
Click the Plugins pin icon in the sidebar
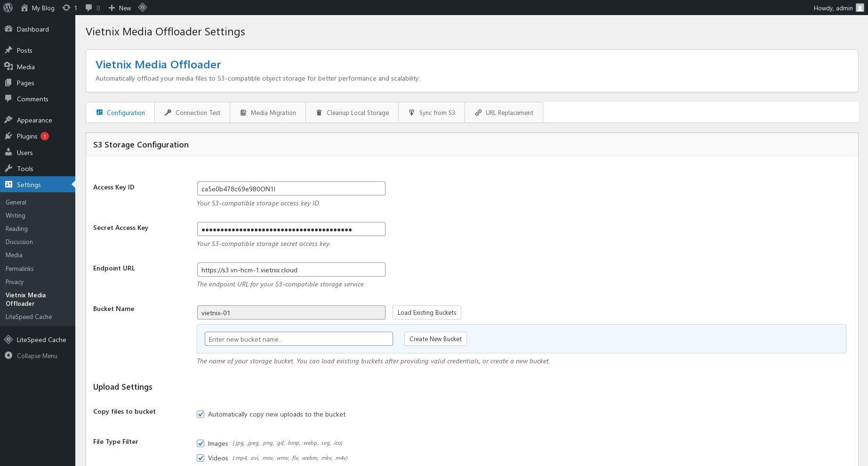point(9,136)
